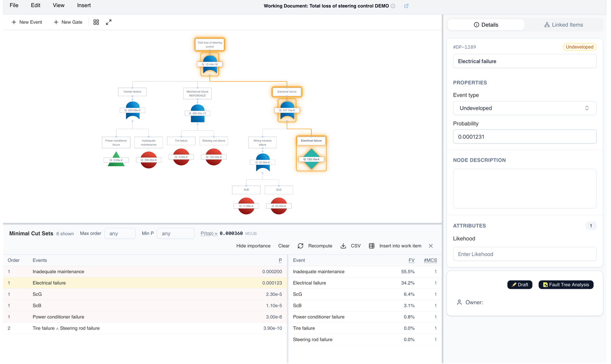Select the Inadequate maintenance red circle event
Screen dimensions: 611x364
(x=149, y=160)
